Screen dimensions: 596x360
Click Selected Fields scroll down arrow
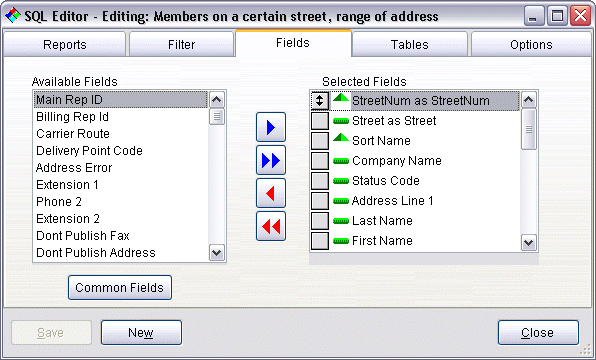529,243
